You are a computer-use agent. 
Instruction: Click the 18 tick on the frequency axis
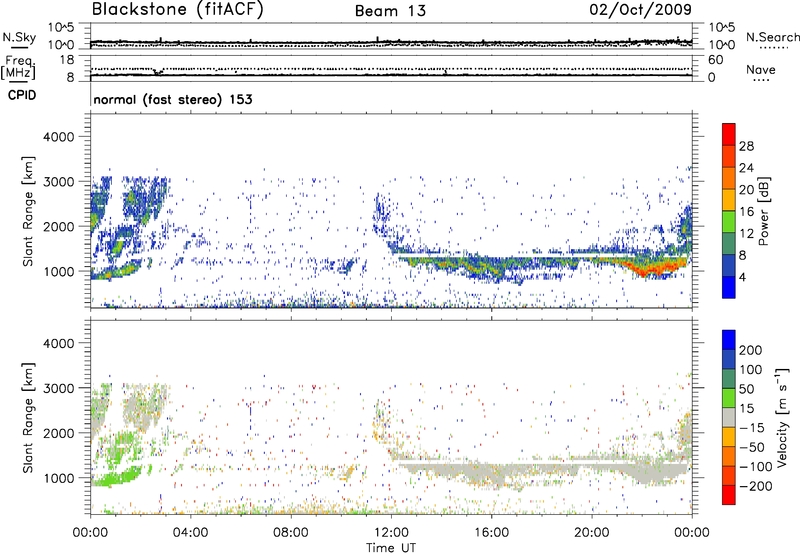(x=67, y=60)
